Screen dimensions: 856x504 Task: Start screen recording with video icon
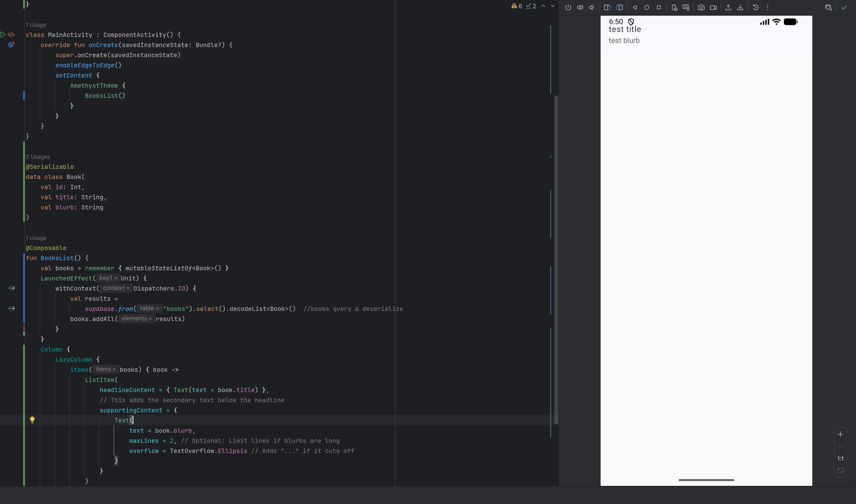[713, 7]
